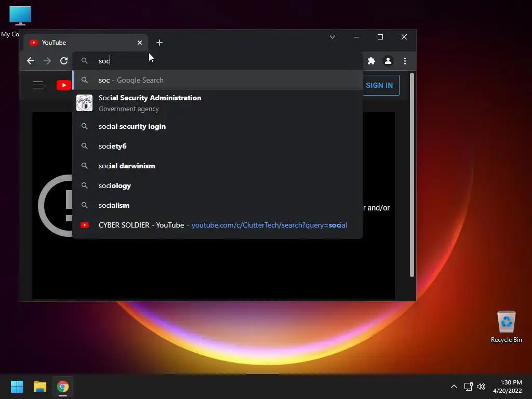Open the clock showing 1:30 PM
532x399 pixels.
507,387
